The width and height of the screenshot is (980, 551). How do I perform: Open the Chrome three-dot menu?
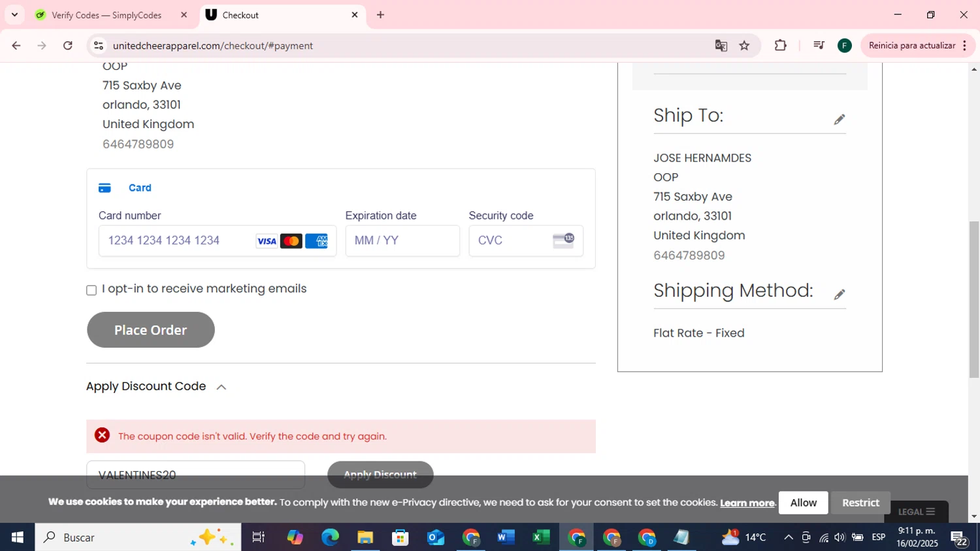(965, 46)
